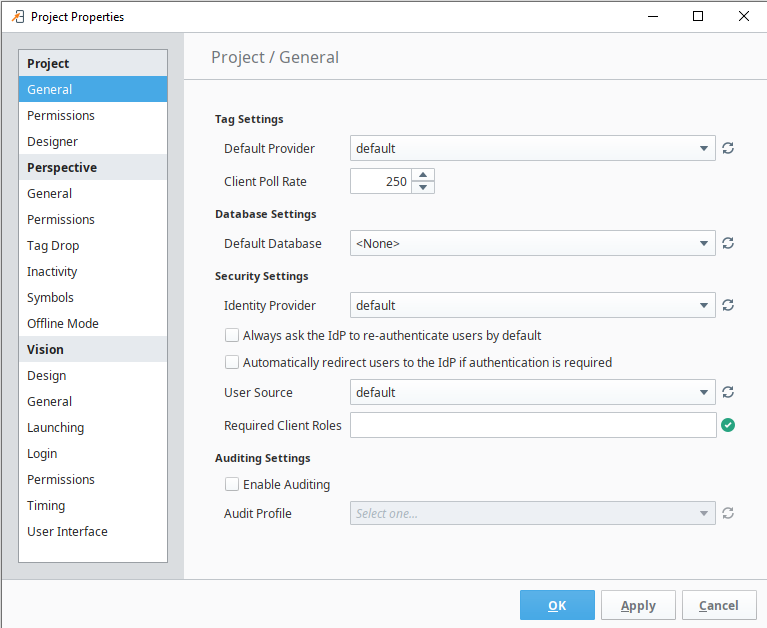The image size is (767, 628).
Task: Click the Apply button
Action: [x=638, y=605]
